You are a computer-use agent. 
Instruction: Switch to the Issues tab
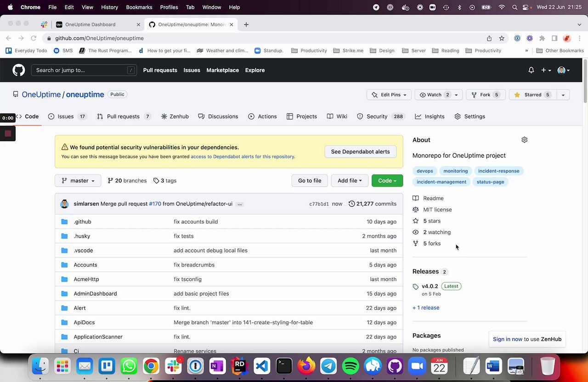pos(68,116)
